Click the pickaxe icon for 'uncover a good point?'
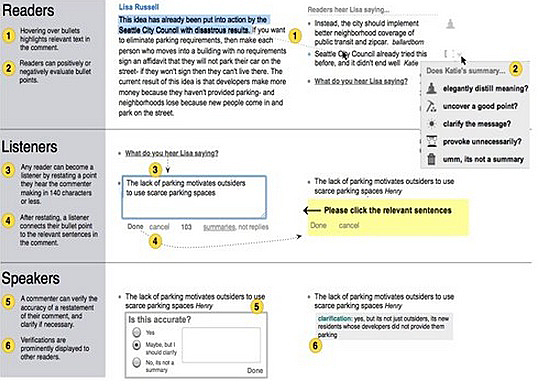This screenshot has width=548, height=387. [432, 106]
